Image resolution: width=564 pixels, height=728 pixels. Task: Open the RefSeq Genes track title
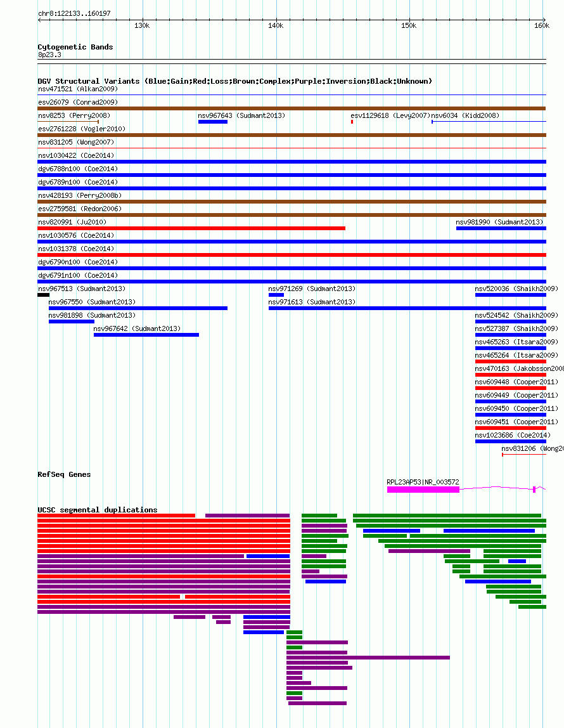[64, 474]
